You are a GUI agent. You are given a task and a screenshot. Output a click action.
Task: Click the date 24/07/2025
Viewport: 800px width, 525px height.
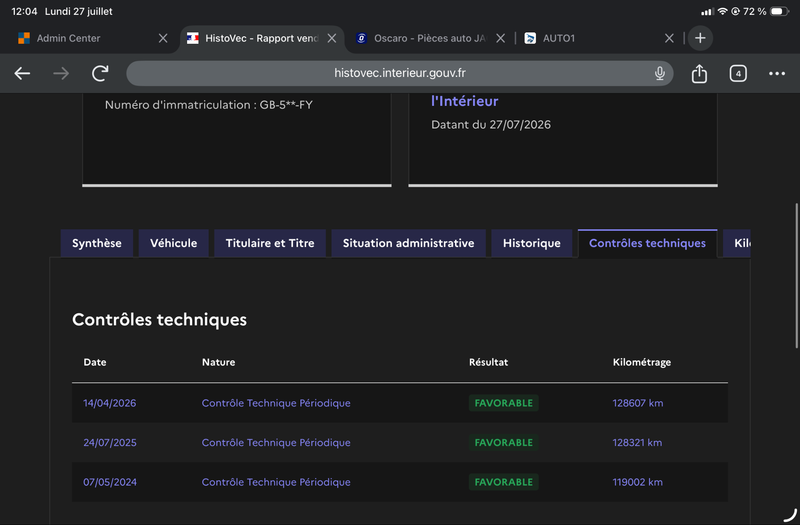[x=110, y=443]
